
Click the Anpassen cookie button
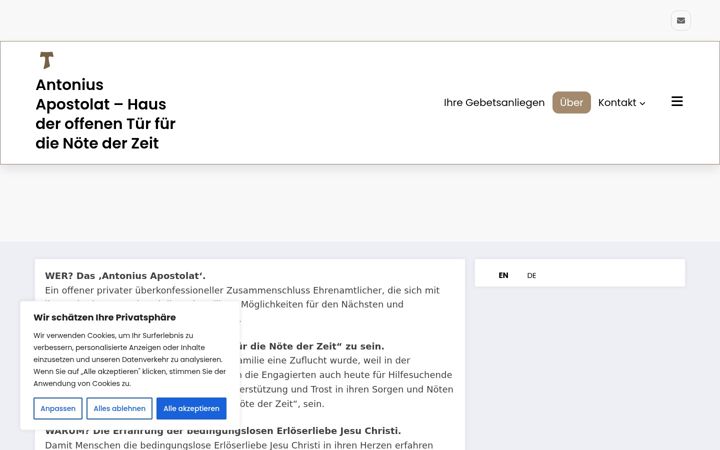(x=58, y=408)
